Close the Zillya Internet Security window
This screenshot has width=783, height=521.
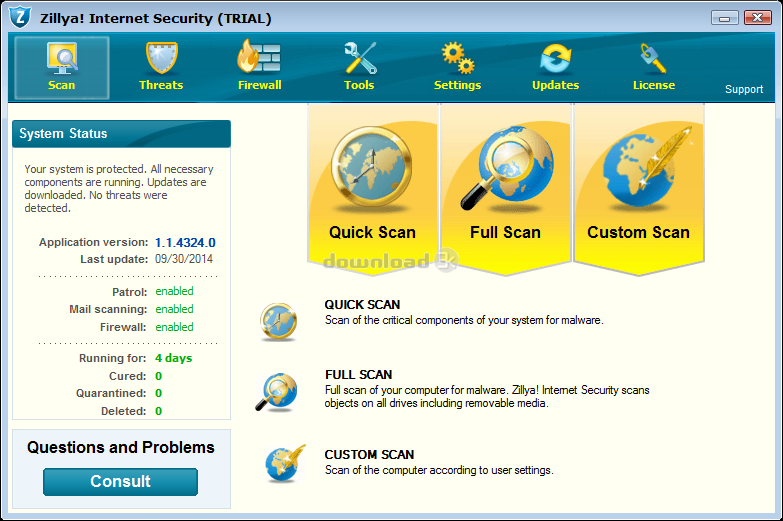click(758, 18)
